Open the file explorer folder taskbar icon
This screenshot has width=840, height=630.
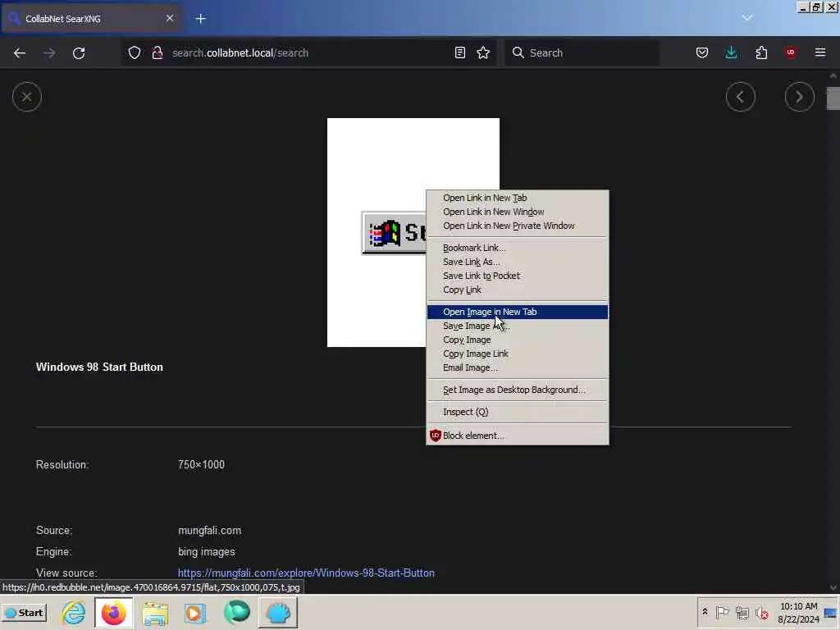pyautogui.click(x=155, y=612)
